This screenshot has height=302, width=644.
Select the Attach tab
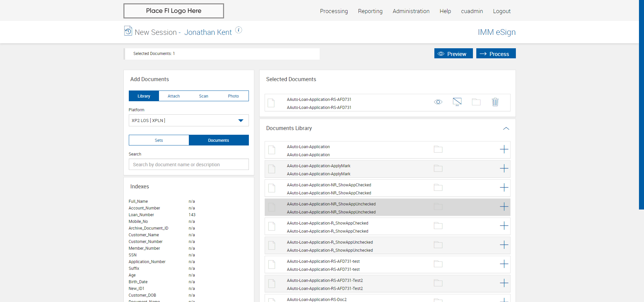coord(173,96)
